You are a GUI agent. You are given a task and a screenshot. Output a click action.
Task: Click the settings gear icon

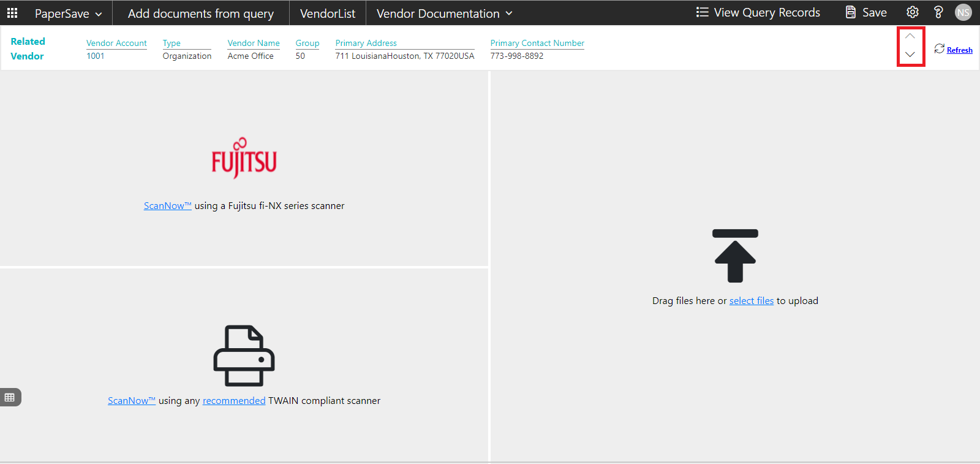(912, 12)
